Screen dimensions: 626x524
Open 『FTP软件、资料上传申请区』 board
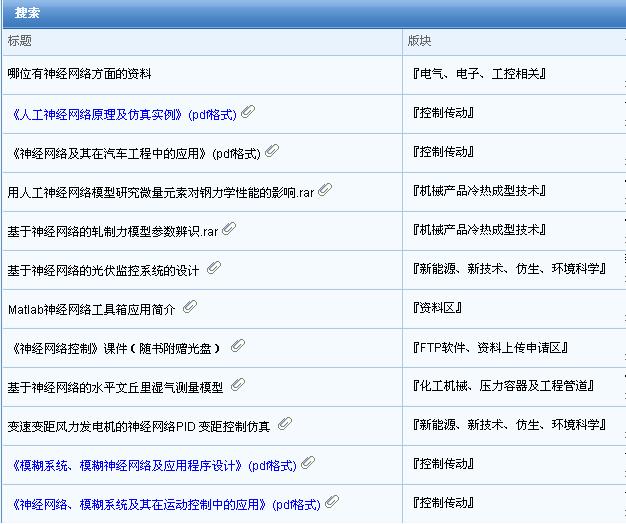[x=490, y=348]
